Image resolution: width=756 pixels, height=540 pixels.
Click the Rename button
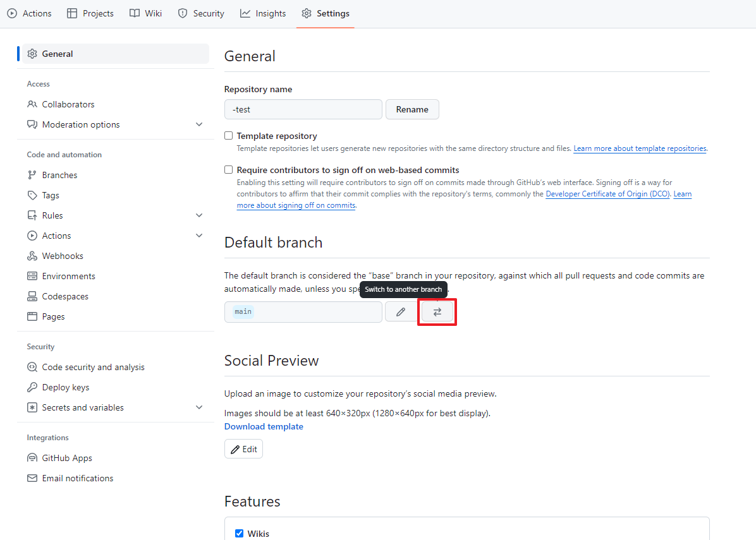(x=412, y=109)
